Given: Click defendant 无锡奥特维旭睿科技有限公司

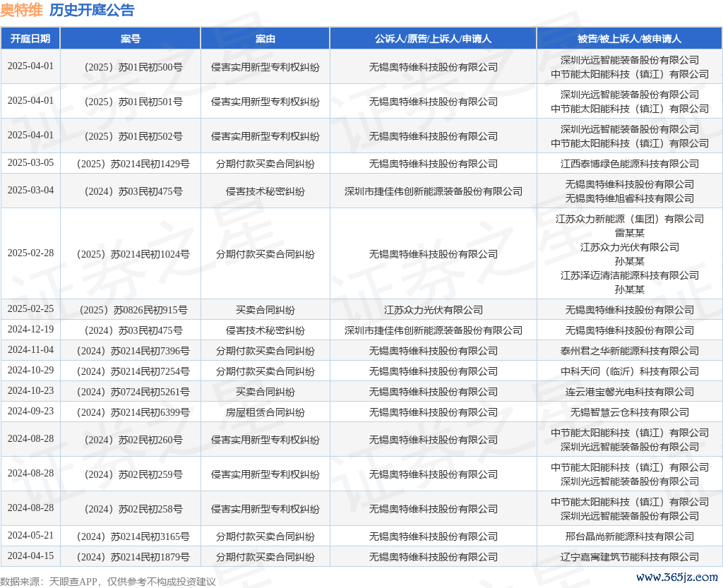Looking at the screenshot, I should [x=629, y=198].
